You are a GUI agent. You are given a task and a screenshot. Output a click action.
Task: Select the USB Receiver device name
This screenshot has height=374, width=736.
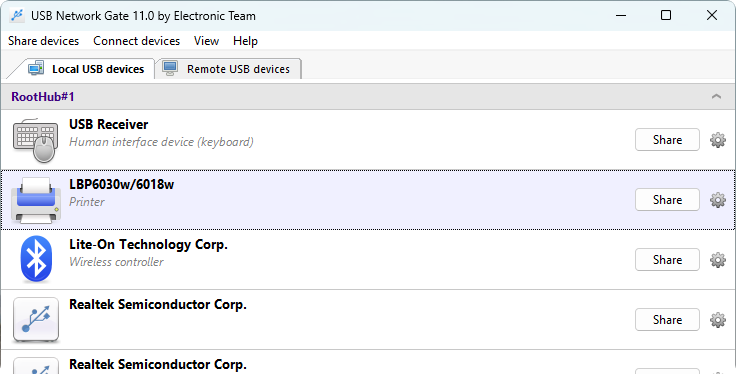click(108, 124)
